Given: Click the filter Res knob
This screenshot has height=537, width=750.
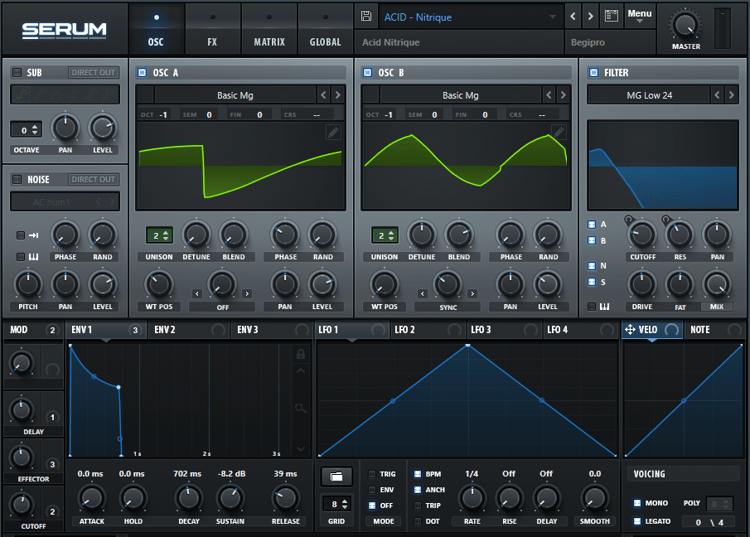Looking at the screenshot, I should click(x=680, y=235).
